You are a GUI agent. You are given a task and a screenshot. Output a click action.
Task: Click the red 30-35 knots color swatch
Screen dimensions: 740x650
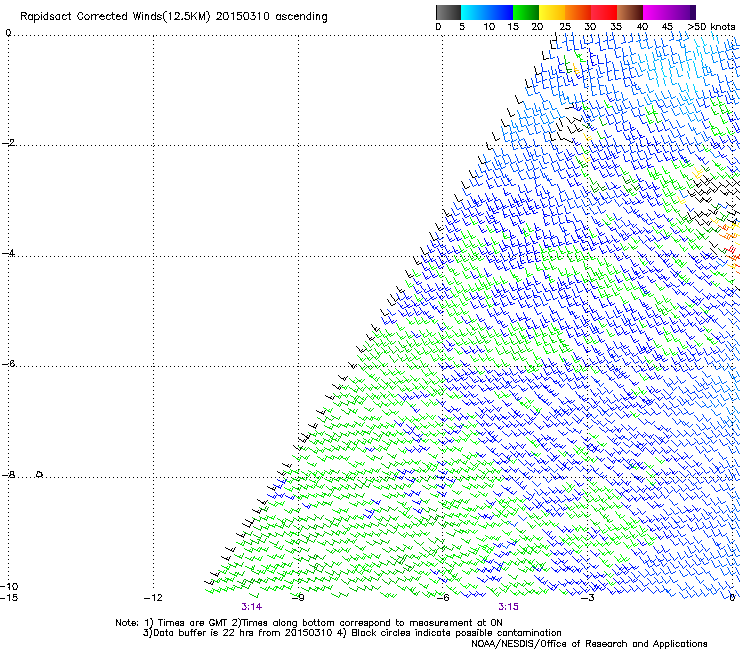point(604,12)
